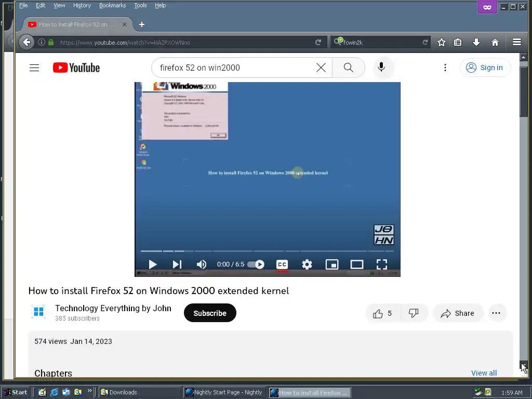Open the History menu
Viewport: 532px width, 399px height.
coord(82,5)
